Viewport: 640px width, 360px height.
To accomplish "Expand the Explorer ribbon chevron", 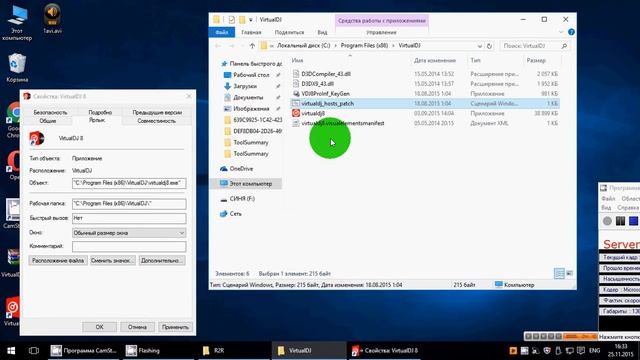I will (x=561, y=32).
